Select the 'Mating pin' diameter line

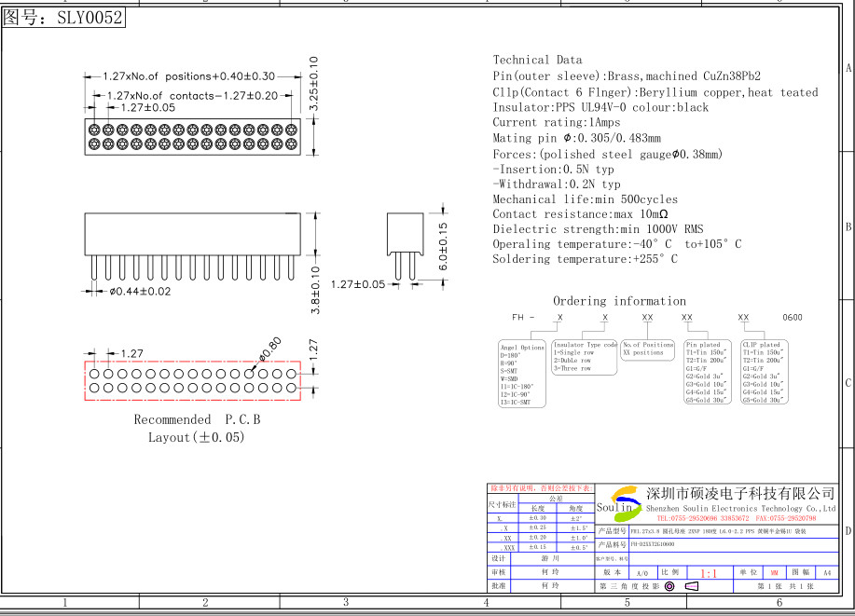(x=576, y=138)
